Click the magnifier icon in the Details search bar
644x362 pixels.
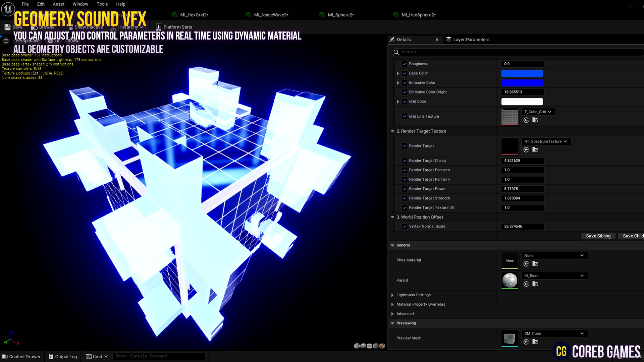pyautogui.click(x=396, y=52)
